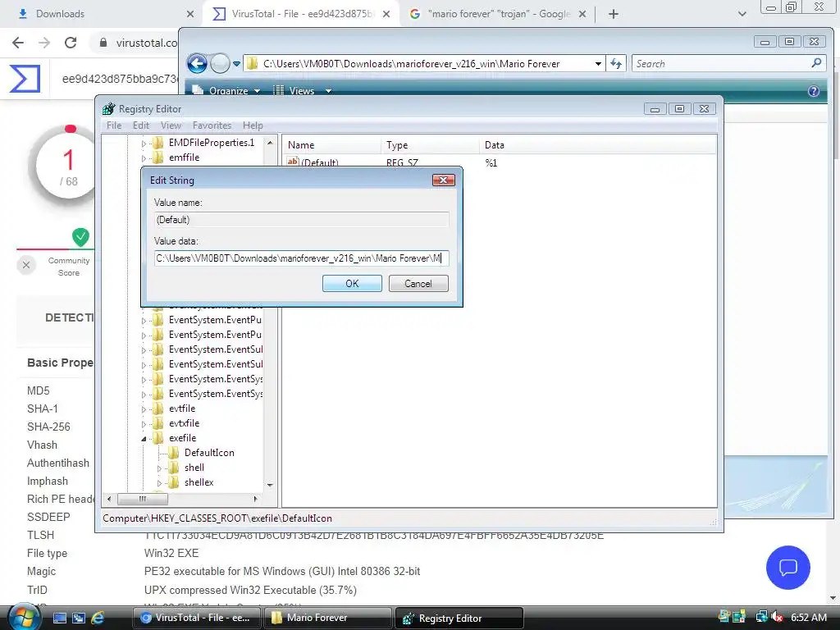Click the Value data text field
Screen dimensions: 840x630
[302, 258]
